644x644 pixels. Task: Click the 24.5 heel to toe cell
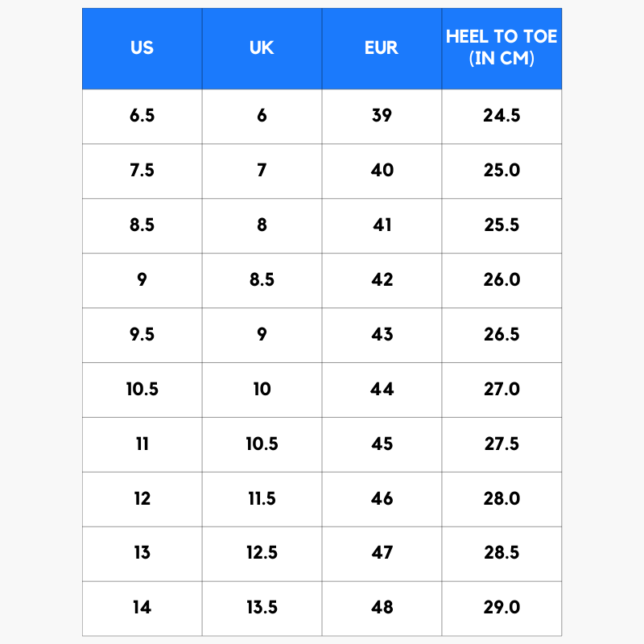pyautogui.click(x=502, y=116)
